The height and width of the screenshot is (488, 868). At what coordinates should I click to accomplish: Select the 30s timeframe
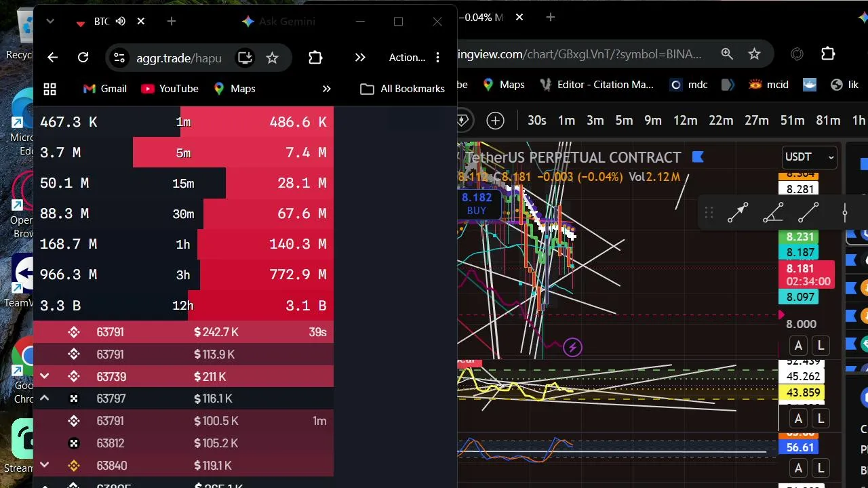pyautogui.click(x=537, y=121)
